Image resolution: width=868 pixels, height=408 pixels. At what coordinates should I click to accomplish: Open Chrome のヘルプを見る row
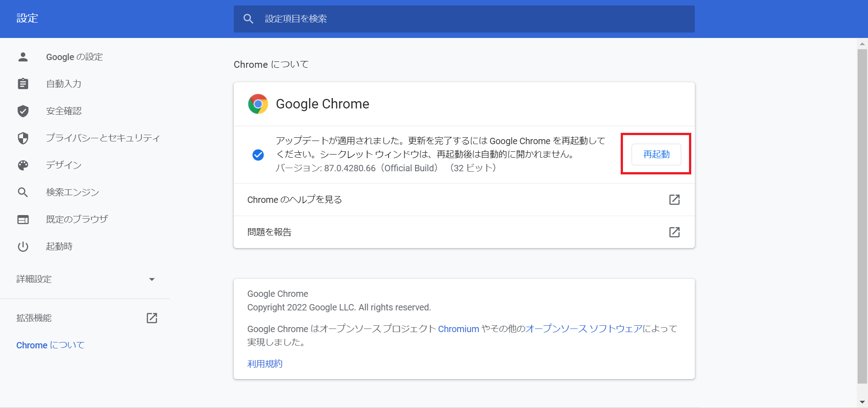[464, 200]
